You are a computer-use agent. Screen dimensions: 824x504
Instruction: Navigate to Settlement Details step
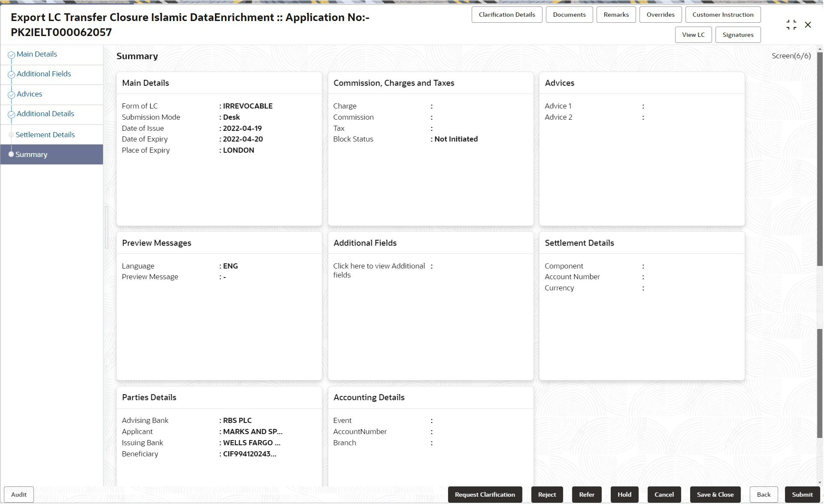tap(45, 135)
